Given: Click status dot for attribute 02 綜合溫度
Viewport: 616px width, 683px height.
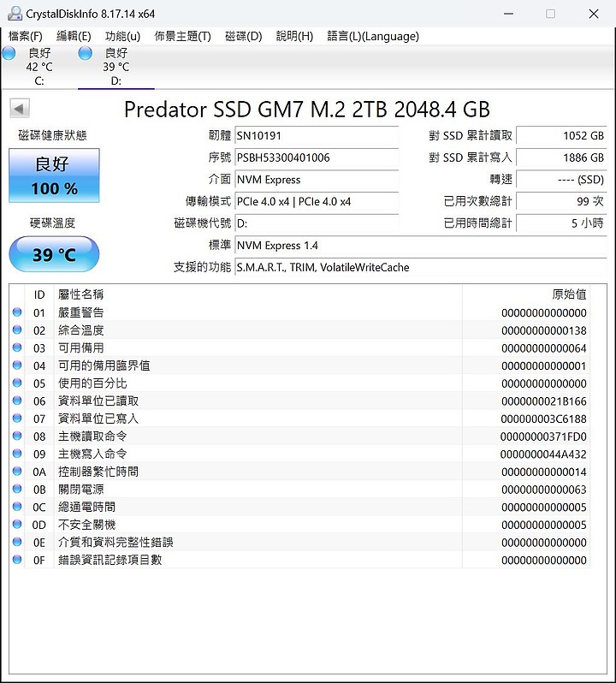Looking at the screenshot, I should [x=17, y=330].
